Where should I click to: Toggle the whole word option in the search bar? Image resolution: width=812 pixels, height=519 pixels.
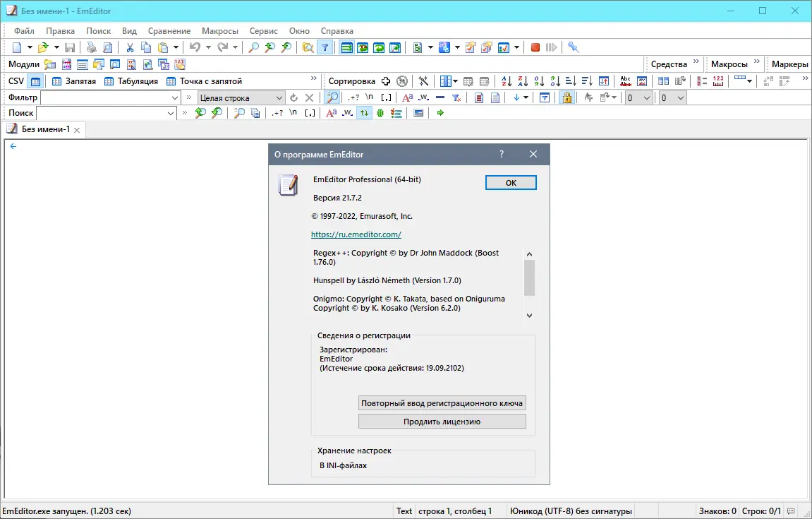pyautogui.click(x=348, y=113)
